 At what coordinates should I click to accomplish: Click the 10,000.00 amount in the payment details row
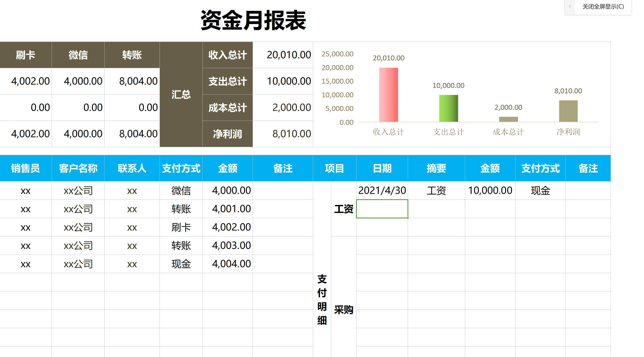[490, 191]
